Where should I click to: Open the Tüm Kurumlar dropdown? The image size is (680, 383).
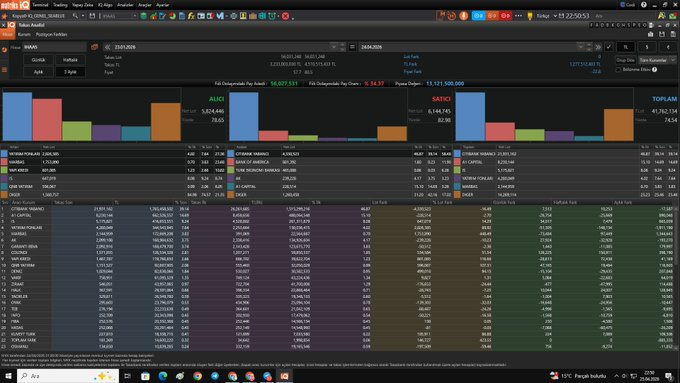pos(657,60)
